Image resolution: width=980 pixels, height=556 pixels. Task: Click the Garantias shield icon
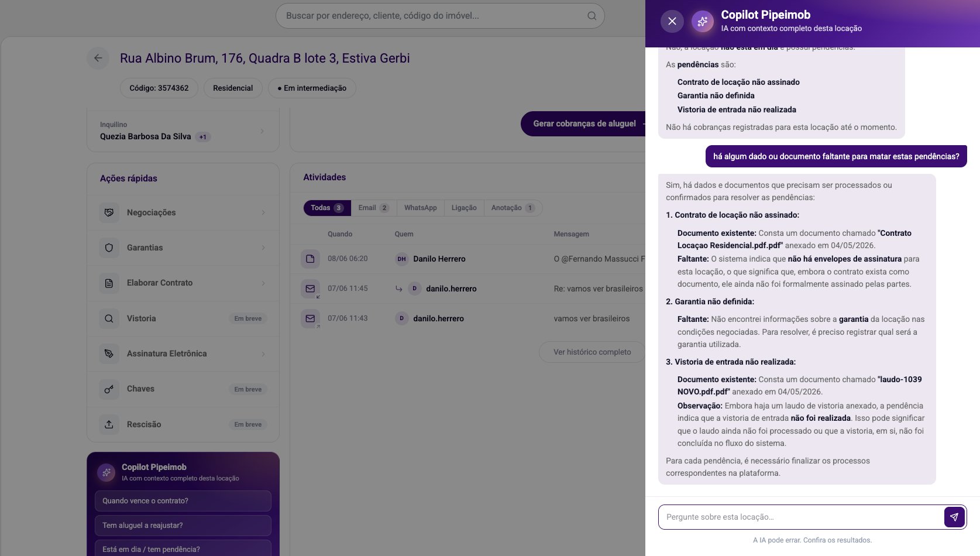pos(109,248)
